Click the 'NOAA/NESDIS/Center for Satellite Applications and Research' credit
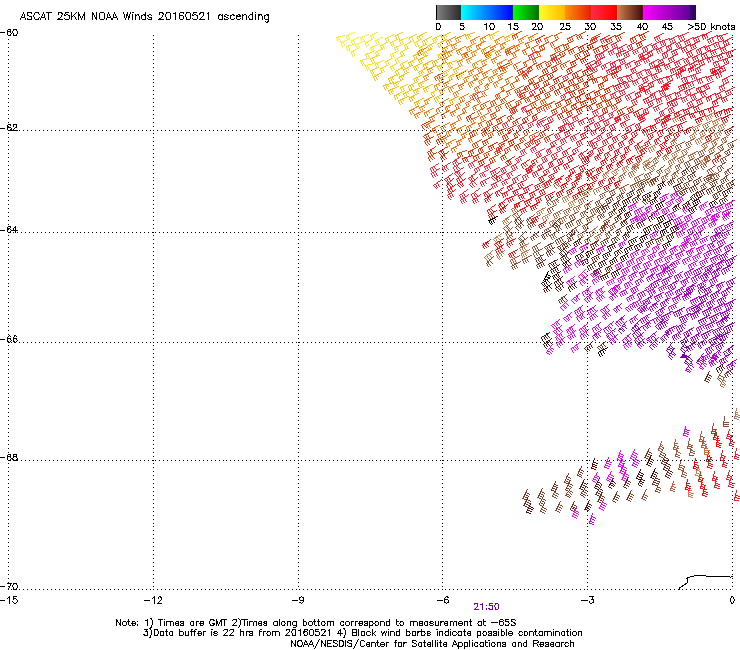 tap(432, 644)
